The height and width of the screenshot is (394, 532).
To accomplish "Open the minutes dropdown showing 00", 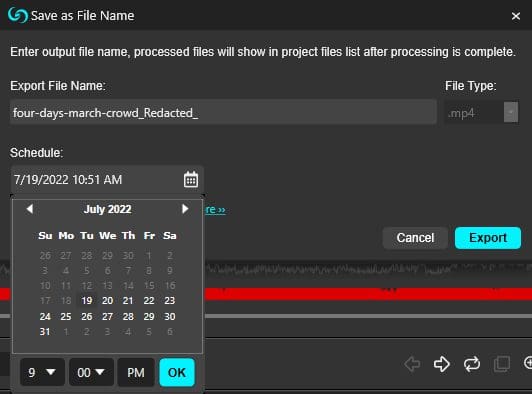I will 91,373.
